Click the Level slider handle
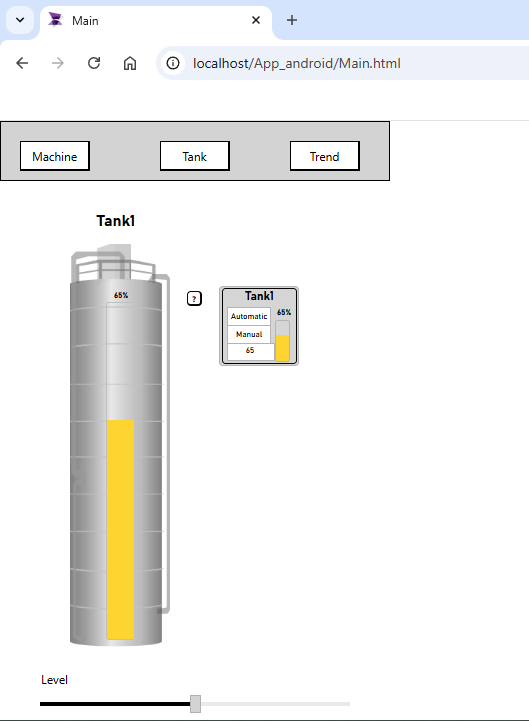This screenshot has width=529, height=721. (196, 704)
